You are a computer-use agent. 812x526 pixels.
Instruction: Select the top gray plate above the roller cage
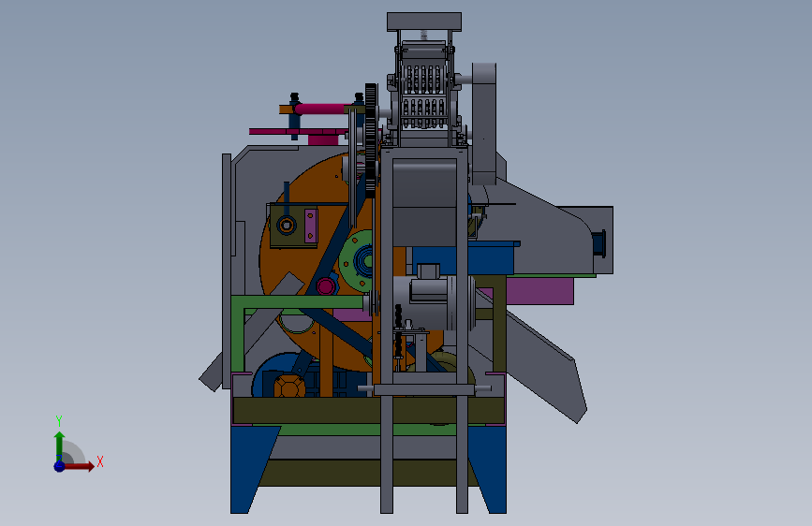[x=424, y=22]
